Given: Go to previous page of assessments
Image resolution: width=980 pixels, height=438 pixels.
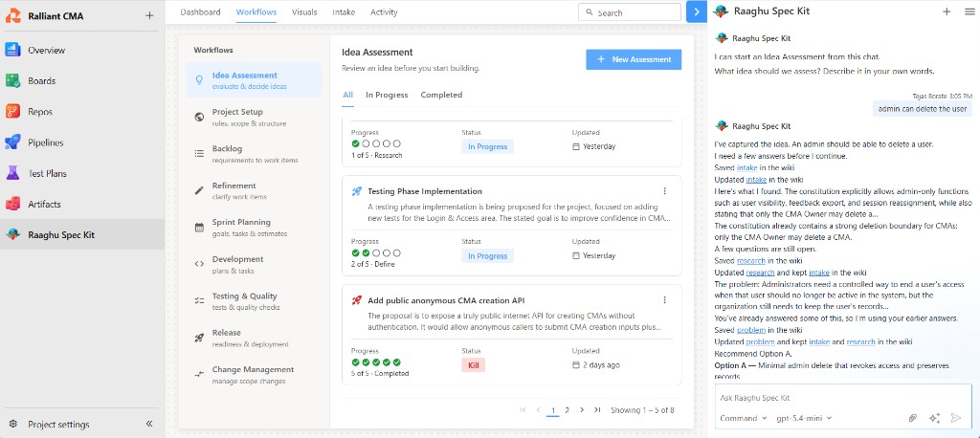Looking at the screenshot, I should pyautogui.click(x=538, y=410).
